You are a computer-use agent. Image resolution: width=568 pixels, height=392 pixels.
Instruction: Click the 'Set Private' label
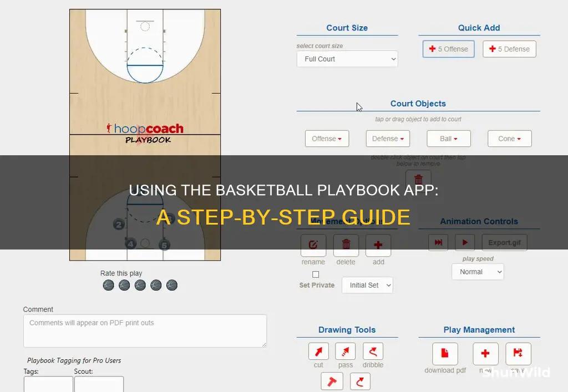pyautogui.click(x=317, y=285)
